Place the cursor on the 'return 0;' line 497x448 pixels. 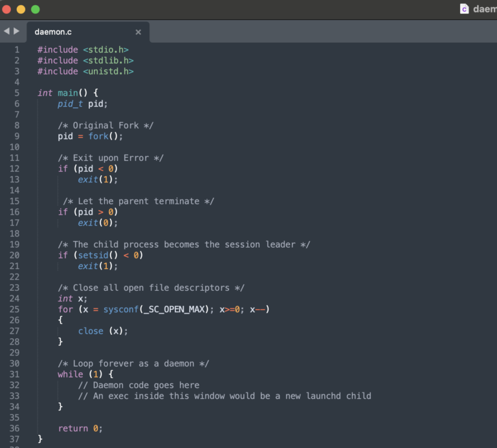(x=80, y=429)
